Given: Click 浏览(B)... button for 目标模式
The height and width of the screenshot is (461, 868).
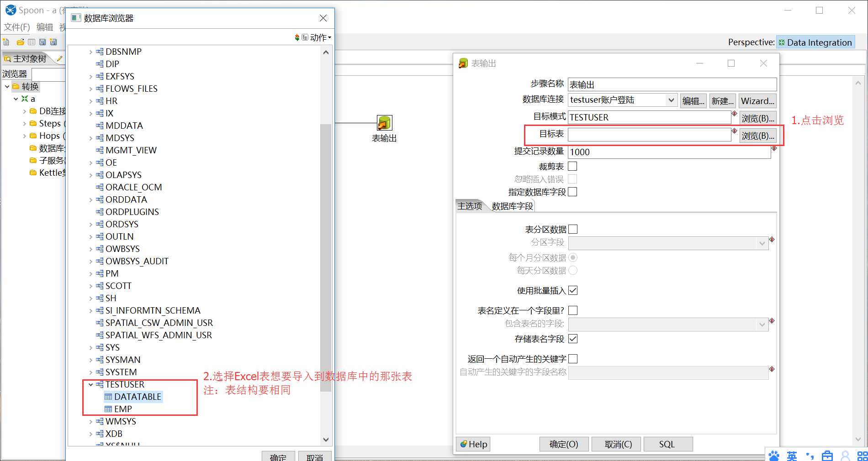Looking at the screenshot, I should 758,118.
